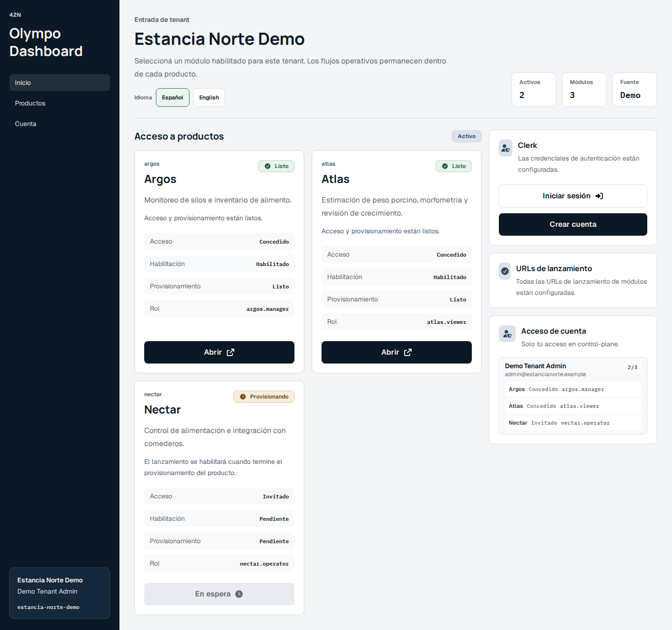Screen dimensions: 672x630
Task: Click the Atlas Concedido row in account access
Action: click(x=573, y=406)
